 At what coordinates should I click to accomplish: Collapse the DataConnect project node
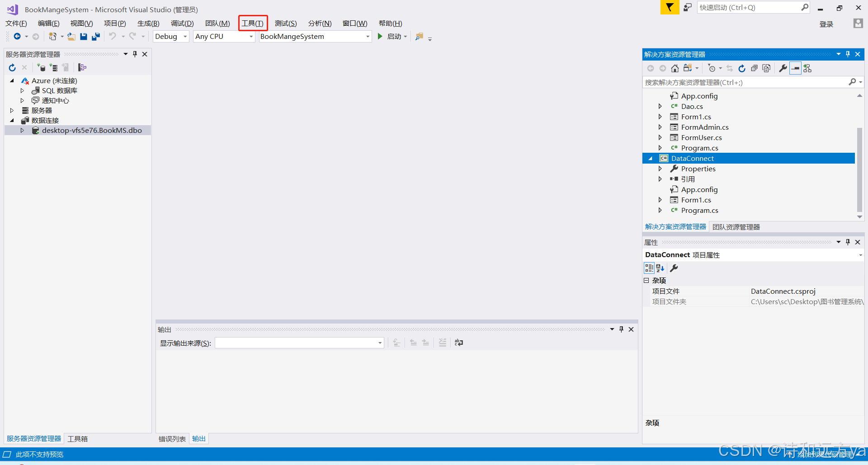click(x=651, y=159)
